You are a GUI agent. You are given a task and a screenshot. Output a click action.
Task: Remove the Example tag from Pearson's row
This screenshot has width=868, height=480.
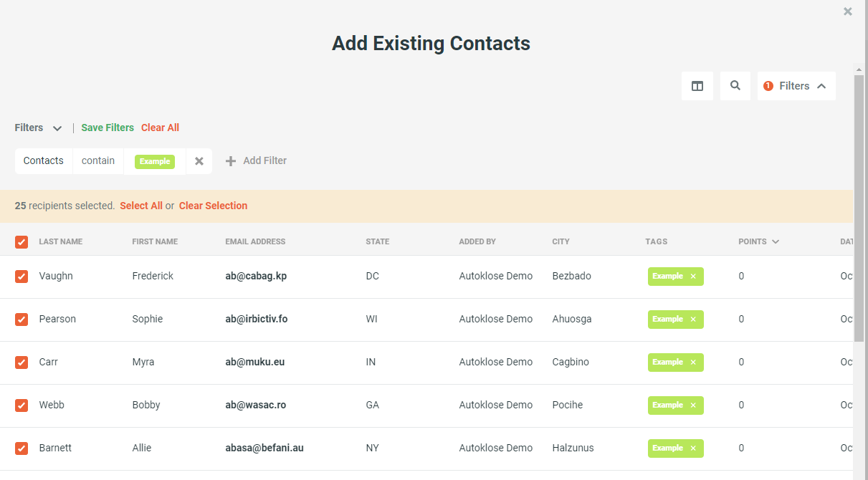click(x=692, y=319)
